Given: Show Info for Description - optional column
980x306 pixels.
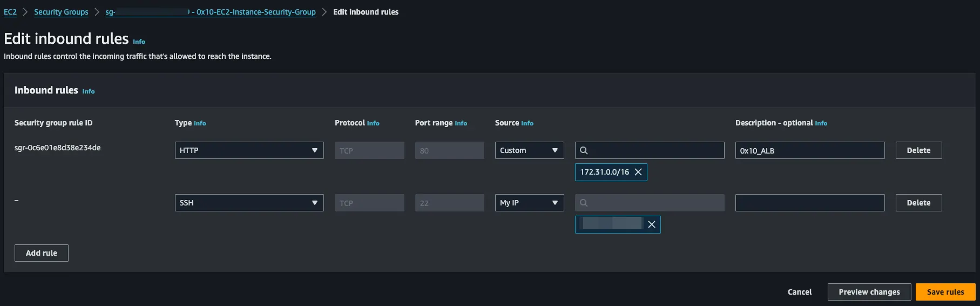Looking at the screenshot, I should [821, 123].
